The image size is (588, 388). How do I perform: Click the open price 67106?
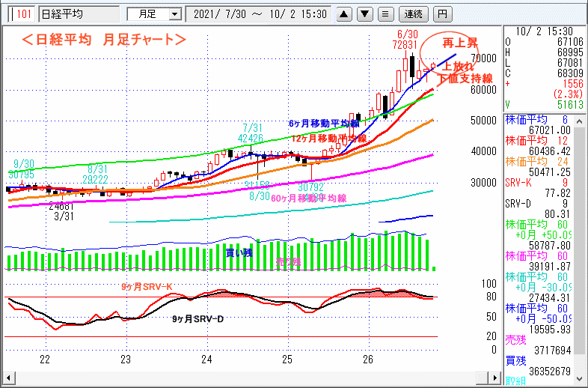(x=569, y=42)
